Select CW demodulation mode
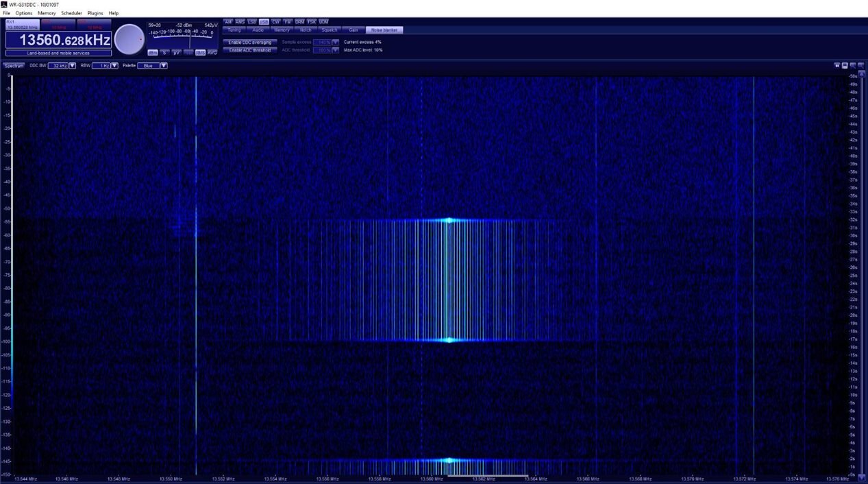 click(276, 21)
